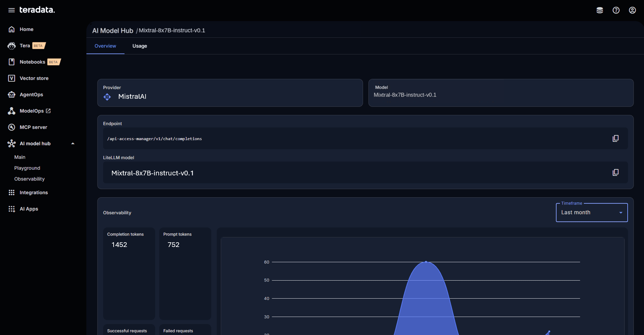Copy the LiteLLM model name
644x335 pixels.
(x=615, y=172)
